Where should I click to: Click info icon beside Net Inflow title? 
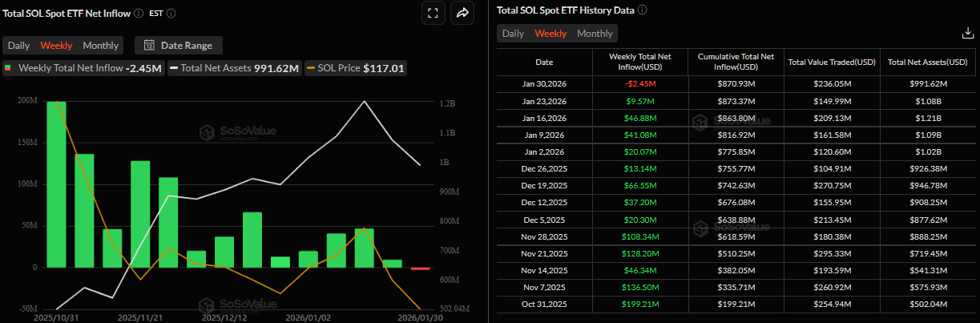pos(139,14)
